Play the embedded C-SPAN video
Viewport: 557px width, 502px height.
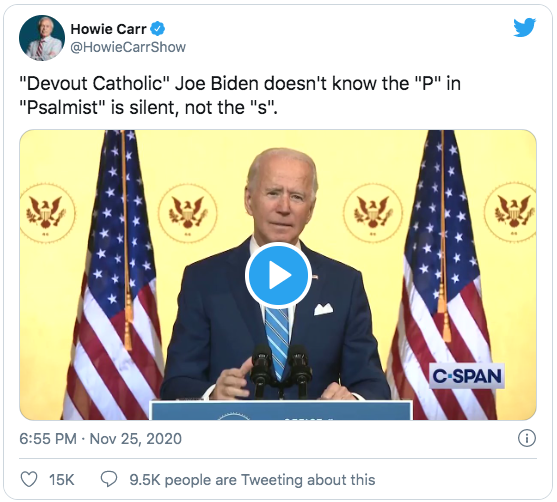point(278,275)
